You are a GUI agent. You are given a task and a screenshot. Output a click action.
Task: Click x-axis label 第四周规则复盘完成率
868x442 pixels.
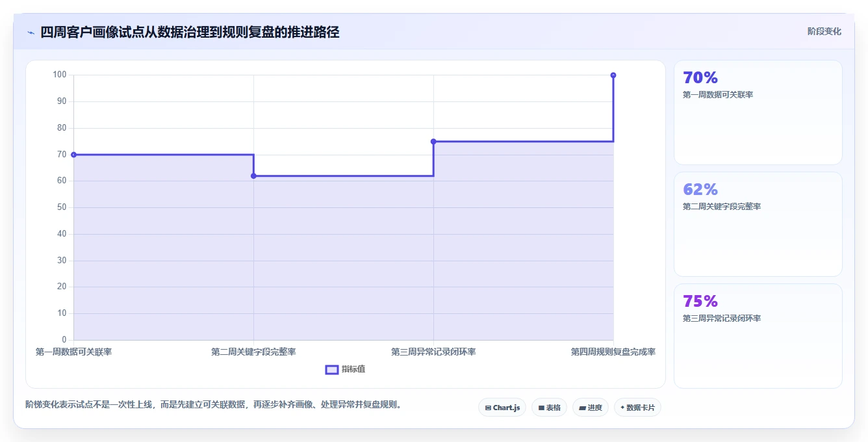pos(613,352)
